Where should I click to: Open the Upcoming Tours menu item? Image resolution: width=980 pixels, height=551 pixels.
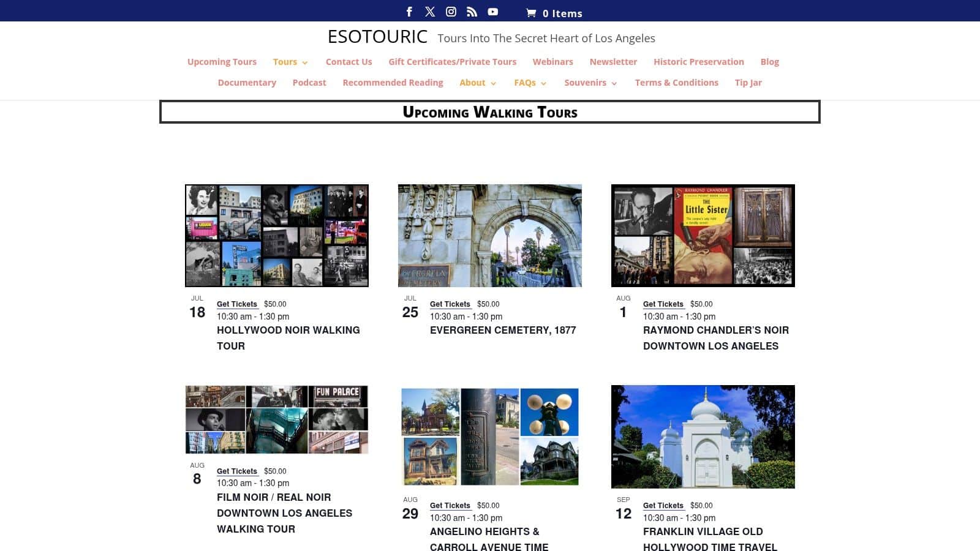pyautogui.click(x=222, y=62)
